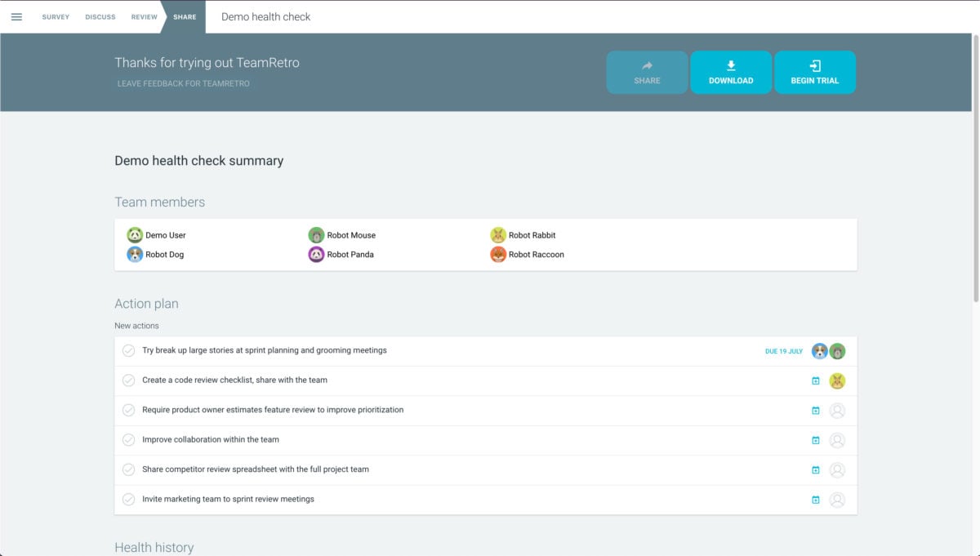This screenshot has width=980, height=556.
Task: Open the hamburger menu
Action: [x=16, y=17]
